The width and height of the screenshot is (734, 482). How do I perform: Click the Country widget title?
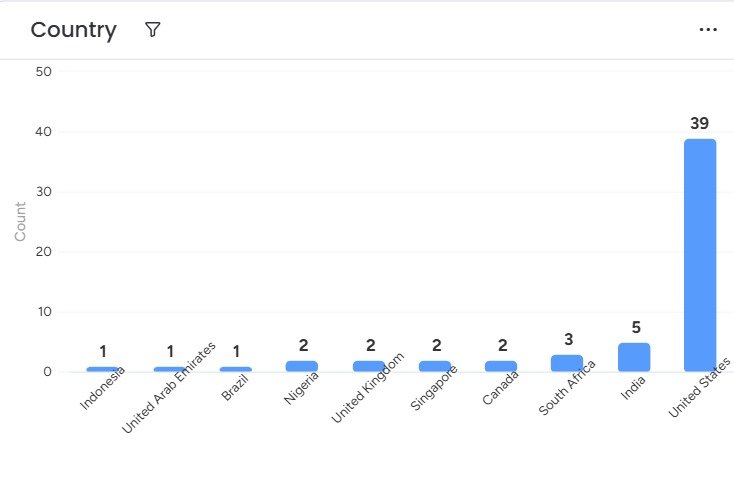pyautogui.click(x=73, y=30)
